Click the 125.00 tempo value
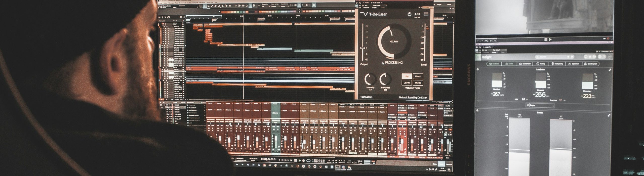This screenshot has height=176, width=644. click(360, 161)
